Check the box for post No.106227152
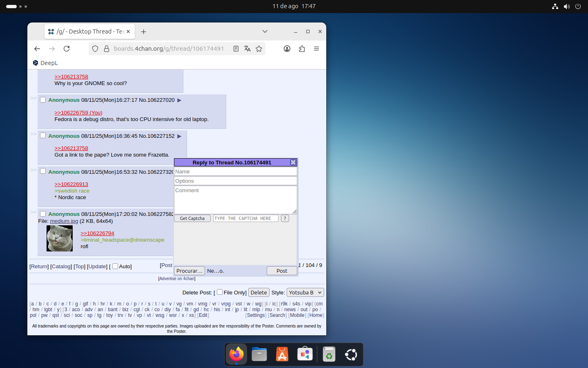The image size is (588, 368). pyautogui.click(x=43, y=136)
